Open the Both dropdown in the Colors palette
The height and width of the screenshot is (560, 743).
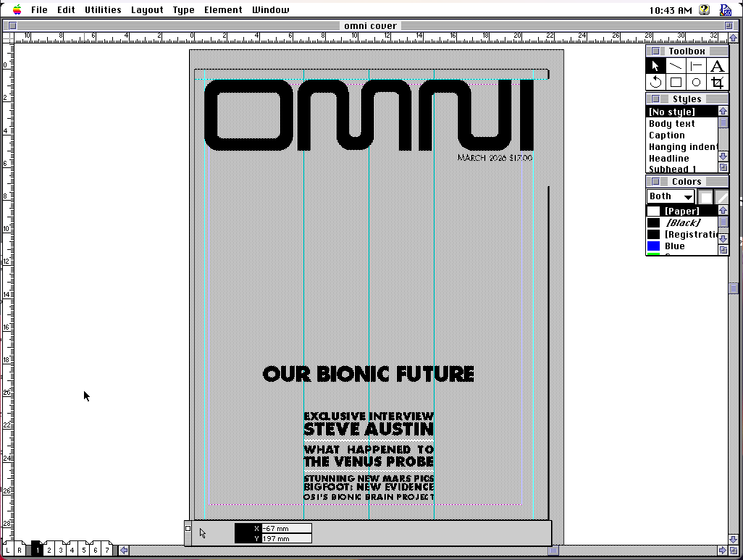[x=670, y=196]
